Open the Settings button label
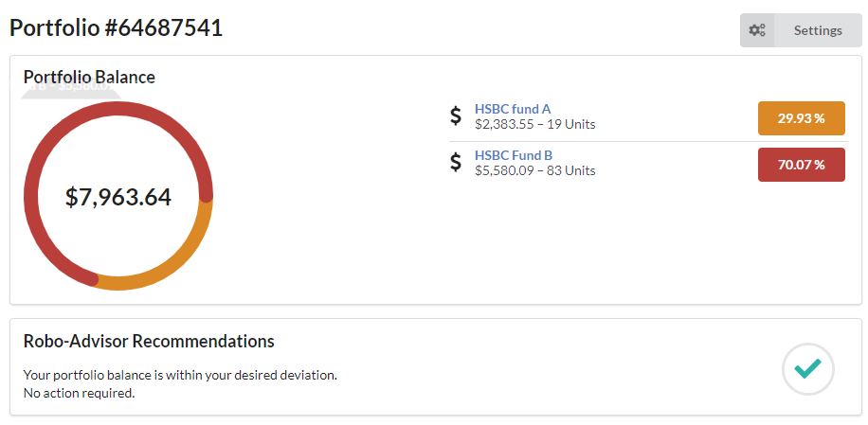The height and width of the screenshot is (425, 868). pos(818,30)
